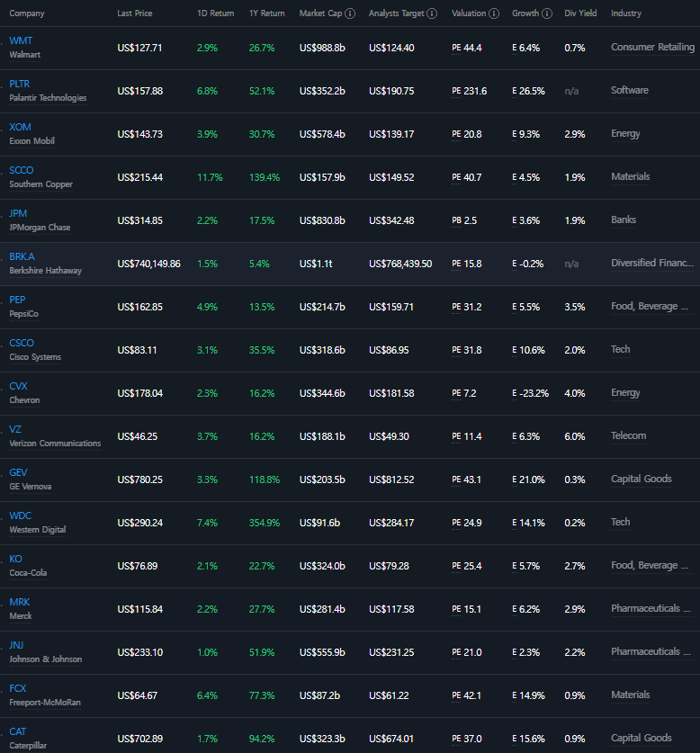Click the US$740,149.86 last price
Image resolution: width=700 pixels, height=753 pixels.
[x=149, y=264]
